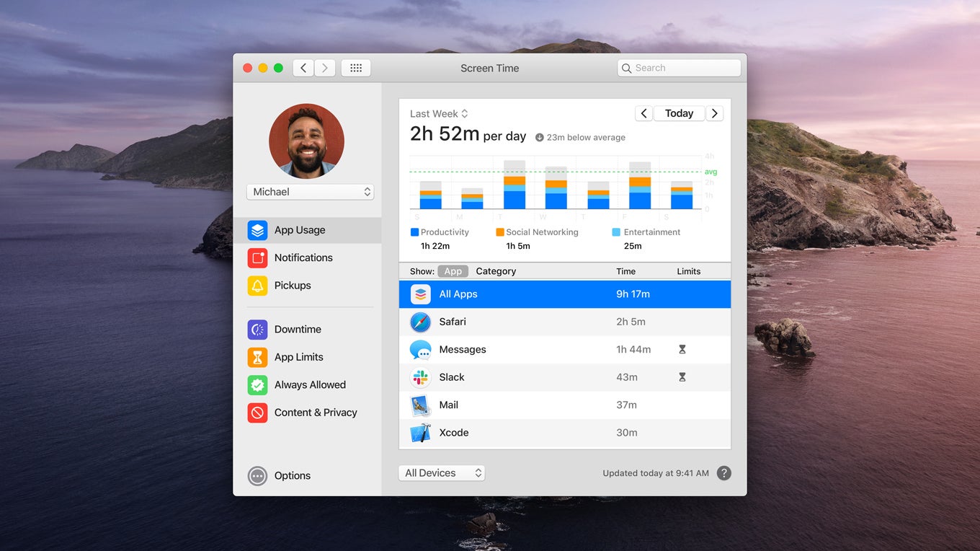Expand the Michael user dropdown
The image size is (980, 551).
pyautogui.click(x=310, y=192)
